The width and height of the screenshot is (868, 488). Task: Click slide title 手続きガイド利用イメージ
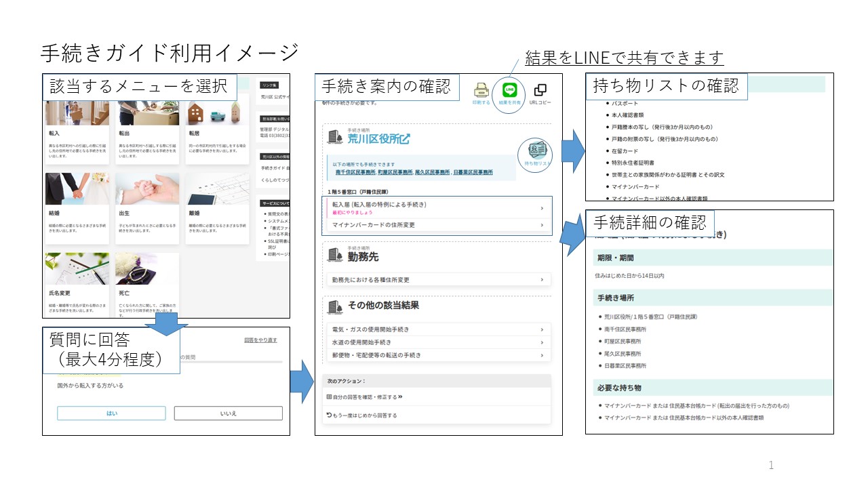coord(170,52)
